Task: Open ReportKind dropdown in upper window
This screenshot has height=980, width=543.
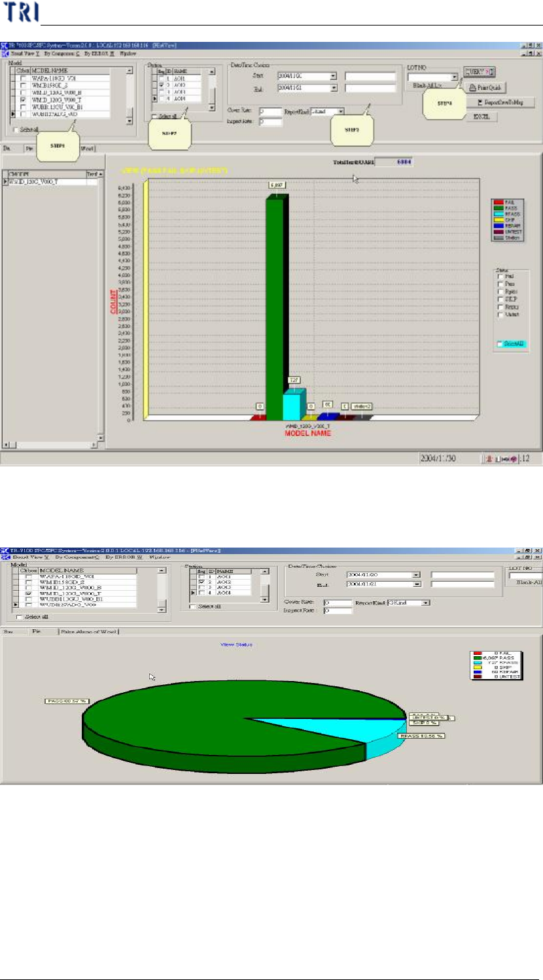Action: (x=340, y=112)
